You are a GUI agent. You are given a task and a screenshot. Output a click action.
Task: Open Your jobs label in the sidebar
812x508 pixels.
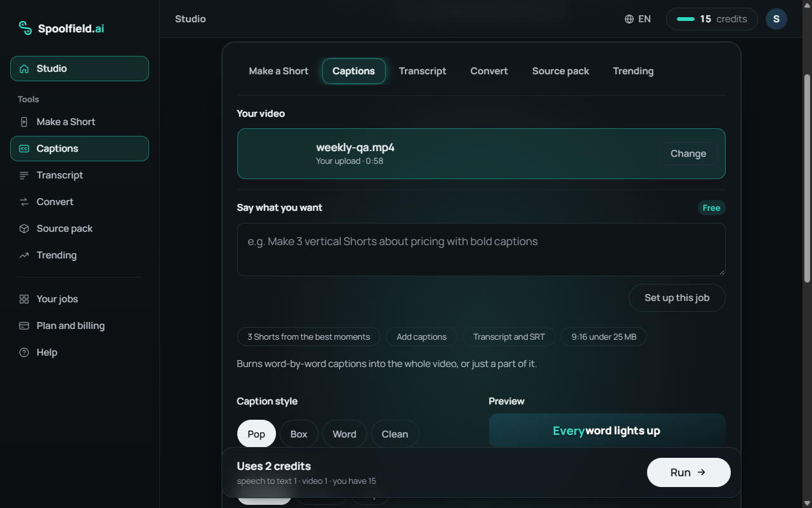pos(57,299)
